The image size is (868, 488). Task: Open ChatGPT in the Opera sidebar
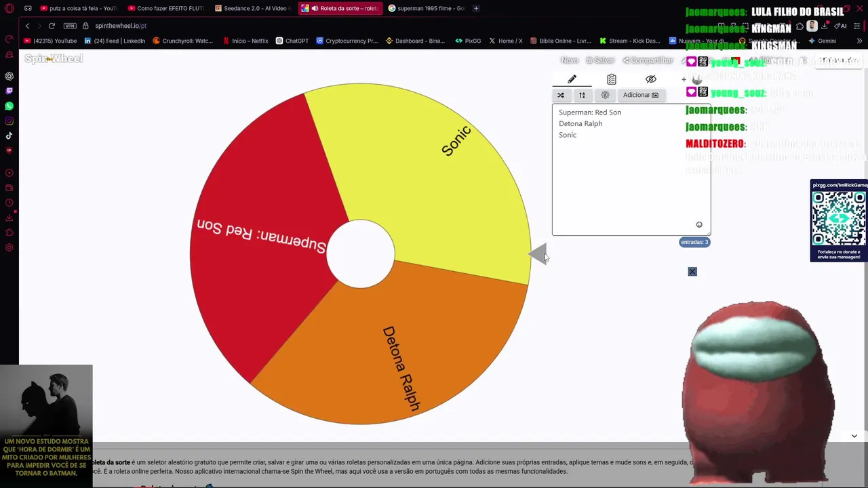point(9,76)
